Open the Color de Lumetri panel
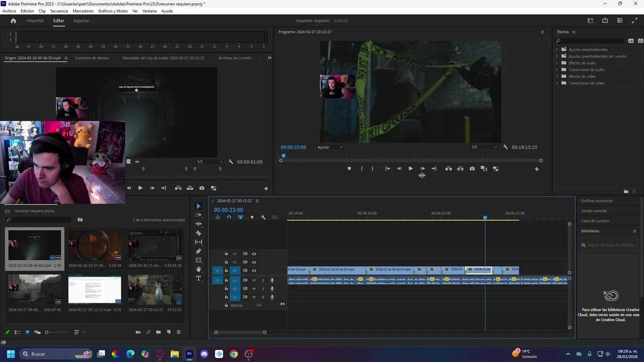 coord(595,221)
